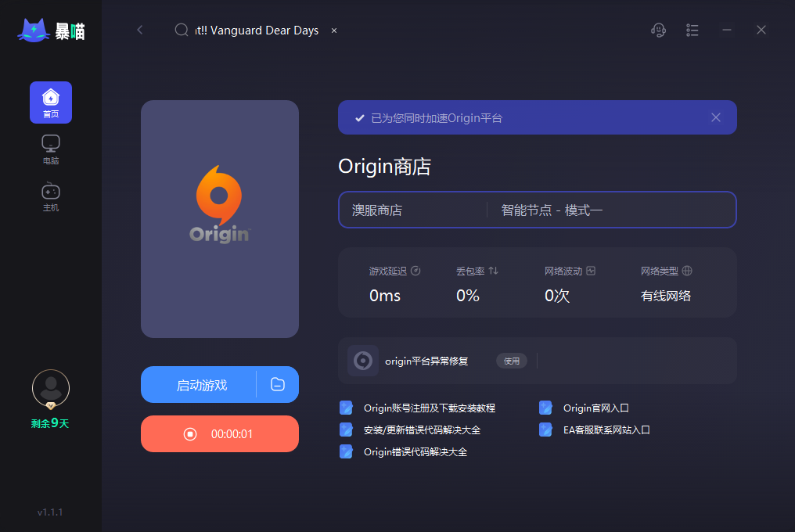
Task: Switch to the 主机 console tab
Action: 51,197
